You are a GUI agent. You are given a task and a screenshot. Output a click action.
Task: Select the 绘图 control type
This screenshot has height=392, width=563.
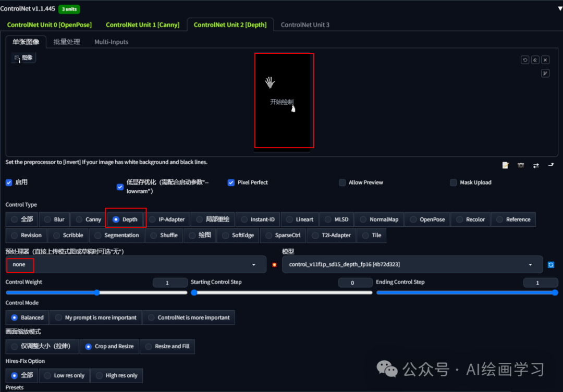point(200,236)
